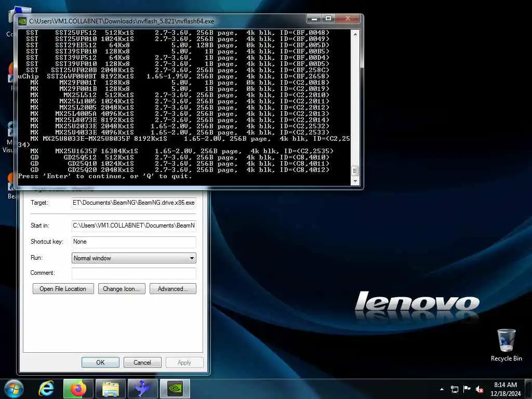Click console scrollbar up arrow
Image resolution: width=532 pixels, height=399 pixels.
pyautogui.click(x=355, y=34)
